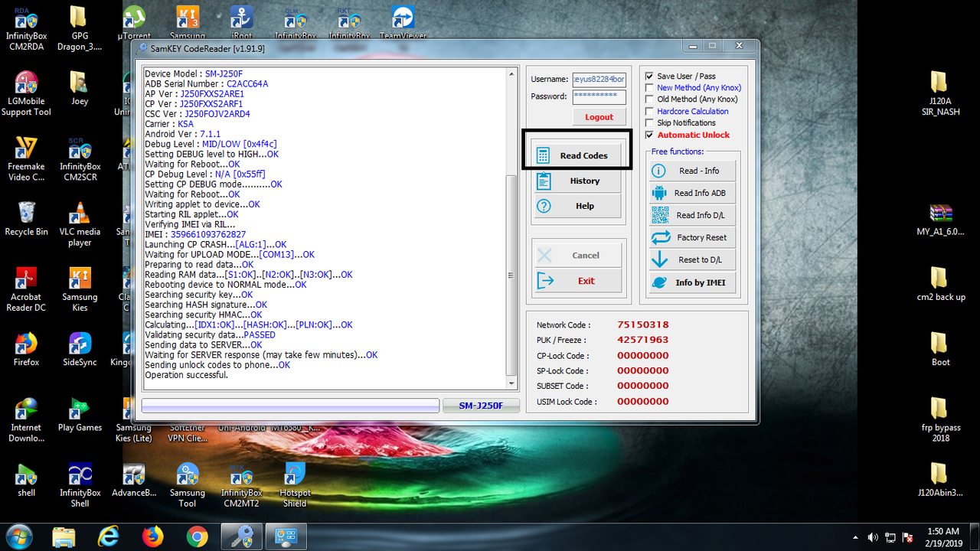This screenshot has width=980, height=551.
Task: Open cm2 back up folder
Action: 940,284
